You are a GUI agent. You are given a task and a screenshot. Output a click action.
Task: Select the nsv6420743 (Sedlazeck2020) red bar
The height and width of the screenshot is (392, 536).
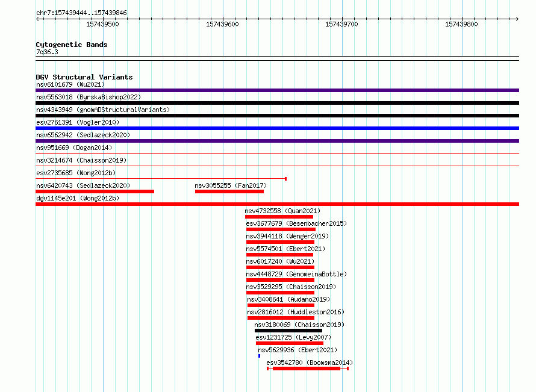pyautogui.click(x=95, y=191)
